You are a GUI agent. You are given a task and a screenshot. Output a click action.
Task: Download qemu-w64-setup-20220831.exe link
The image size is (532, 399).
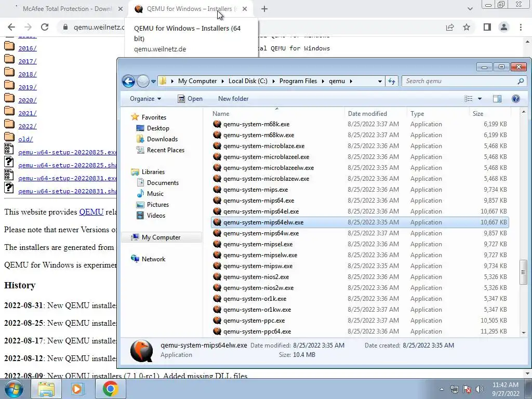point(68,179)
